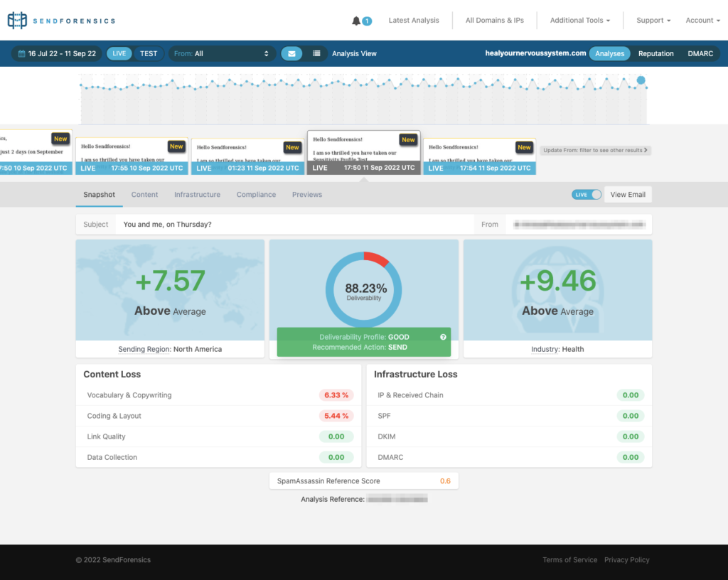Screen dimensions: 728x580
Task: Click the Content Loss heading
Action: (x=112, y=374)
